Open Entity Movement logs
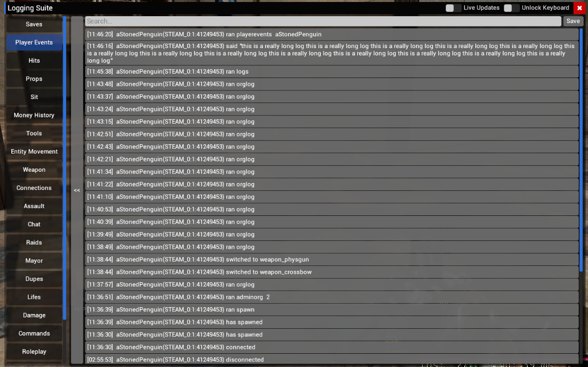588x367 pixels. [34, 151]
